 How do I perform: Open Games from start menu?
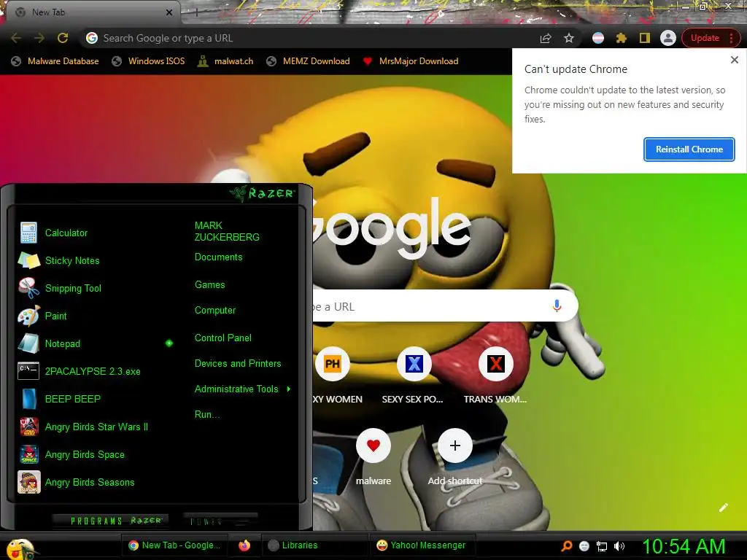click(x=209, y=285)
